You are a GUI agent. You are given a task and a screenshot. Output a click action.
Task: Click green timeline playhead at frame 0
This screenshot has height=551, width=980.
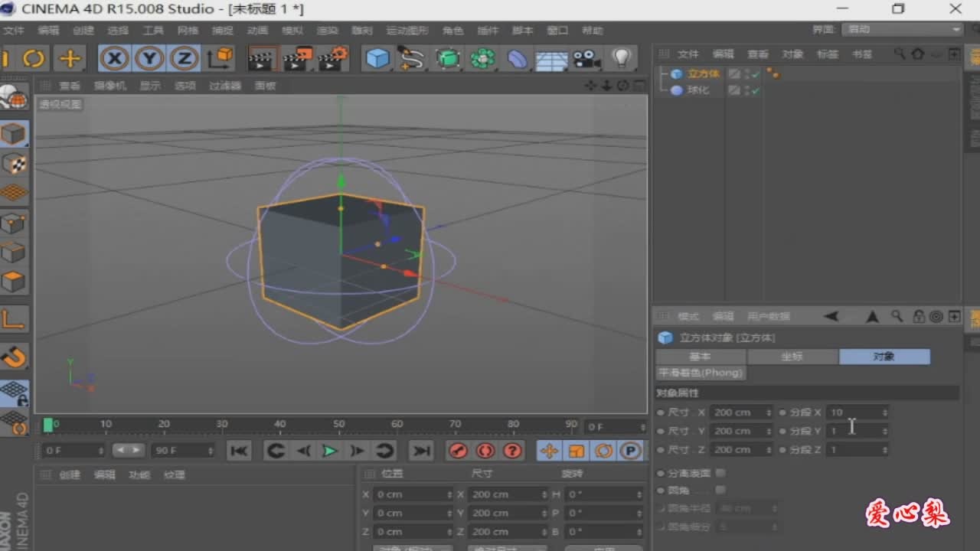pyautogui.click(x=48, y=425)
